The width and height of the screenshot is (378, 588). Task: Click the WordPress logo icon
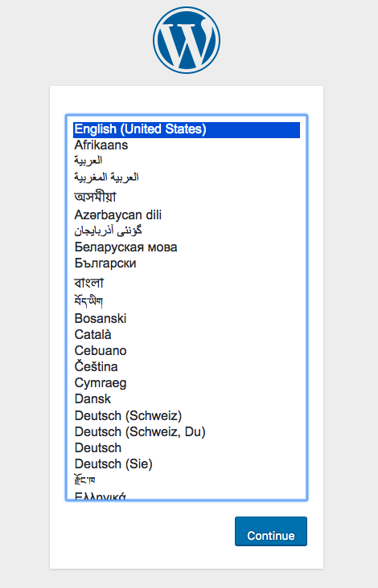click(187, 39)
